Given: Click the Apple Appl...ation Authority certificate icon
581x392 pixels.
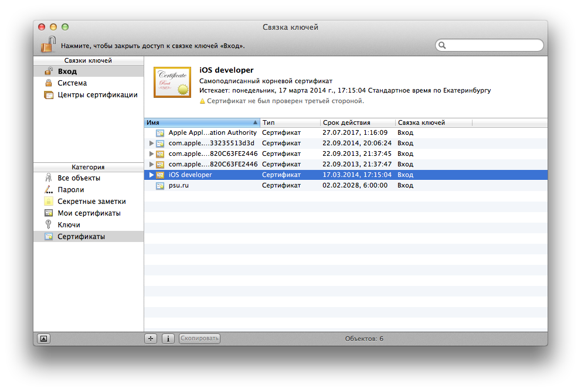Looking at the screenshot, I should pos(160,133).
